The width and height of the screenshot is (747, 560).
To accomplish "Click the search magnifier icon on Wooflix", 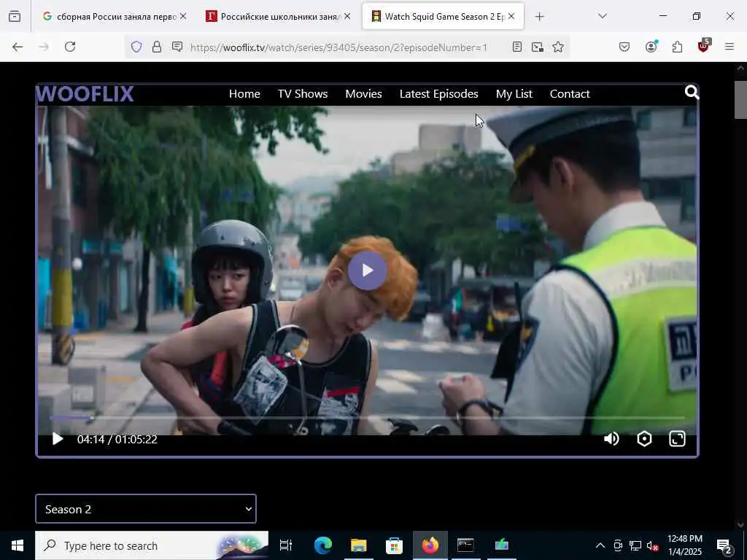I will coord(692,92).
